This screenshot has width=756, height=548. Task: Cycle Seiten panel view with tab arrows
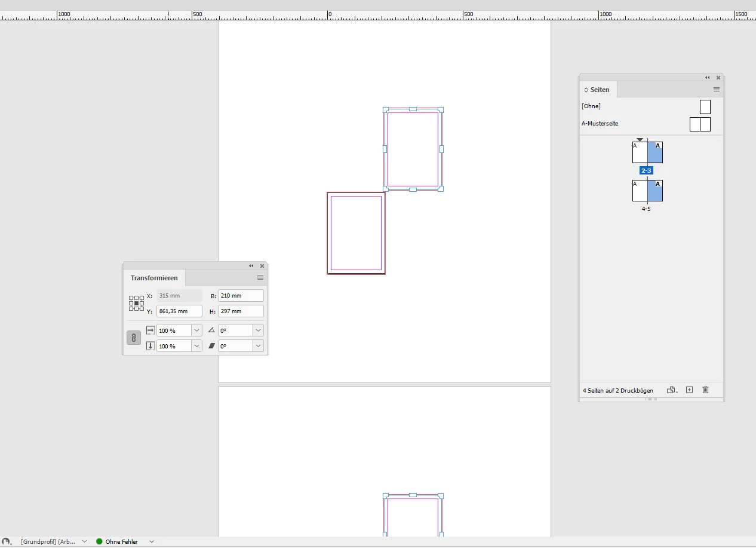click(x=586, y=90)
